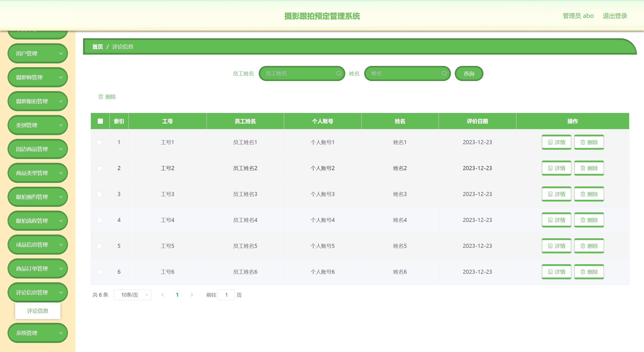Click the 详情 document icon in row 1
The height and width of the screenshot is (352, 644).
click(550, 142)
